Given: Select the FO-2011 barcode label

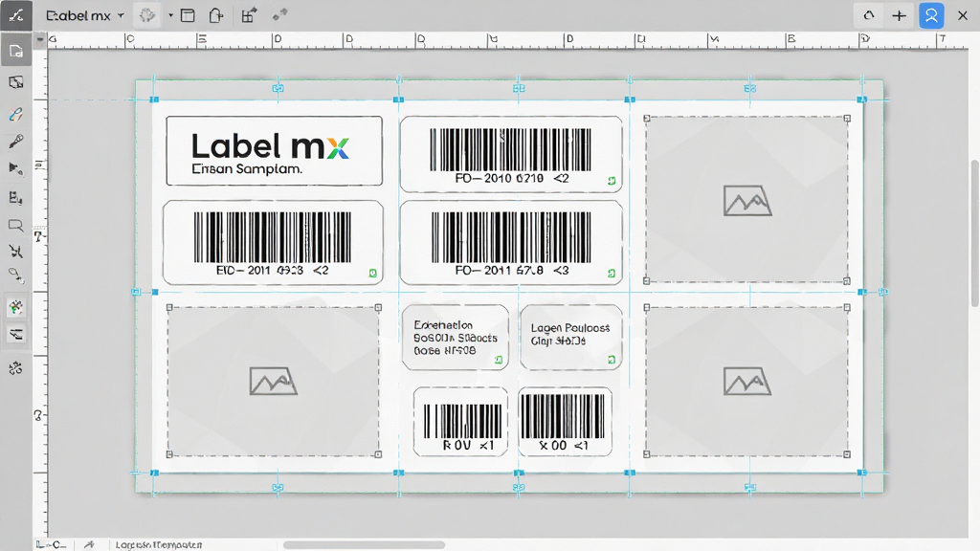Looking at the screenshot, I should [511, 242].
